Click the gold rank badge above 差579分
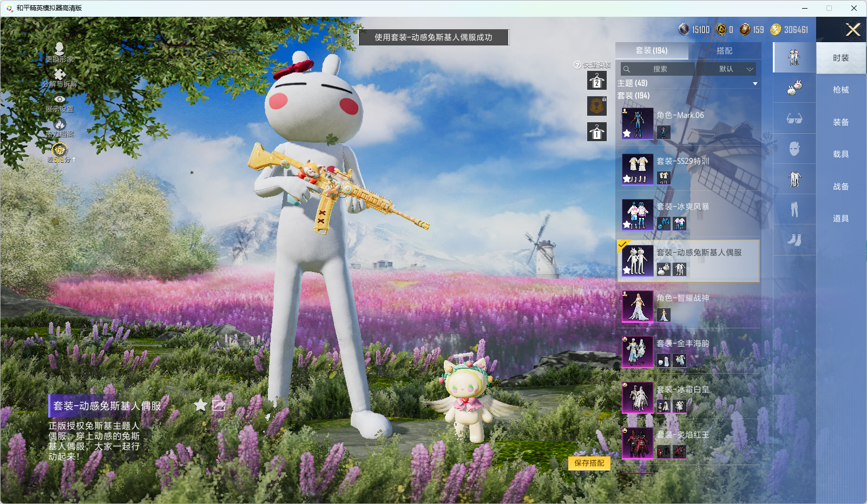867x504 pixels. point(60,149)
